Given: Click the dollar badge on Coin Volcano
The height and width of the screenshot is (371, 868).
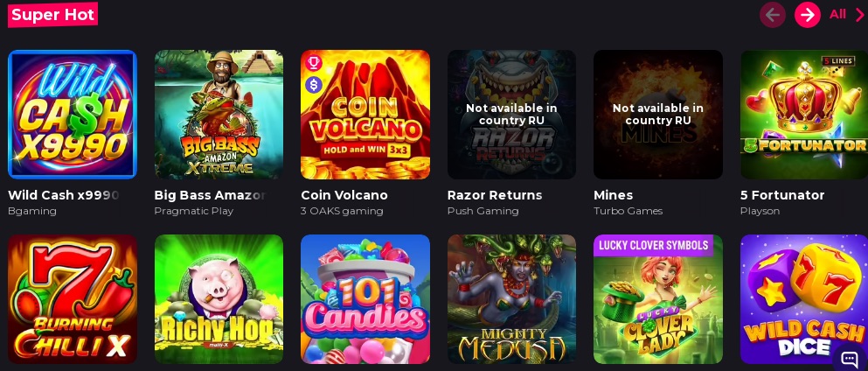Looking at the screenshot, I should (x=314, y=85).
